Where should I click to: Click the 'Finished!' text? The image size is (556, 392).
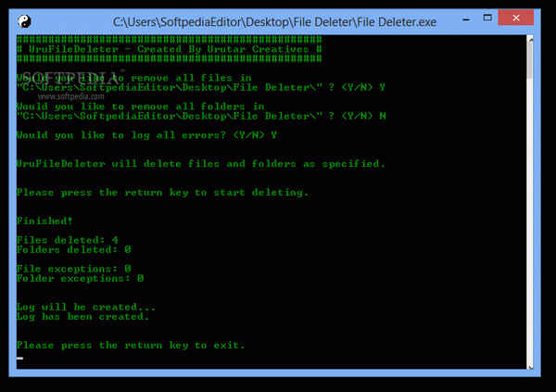44,221
